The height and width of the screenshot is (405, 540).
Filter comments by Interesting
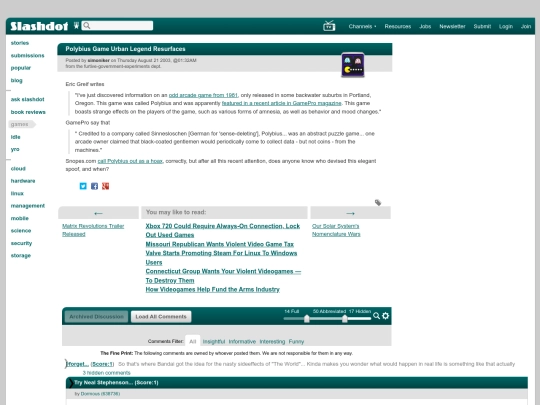pos(272,341)
